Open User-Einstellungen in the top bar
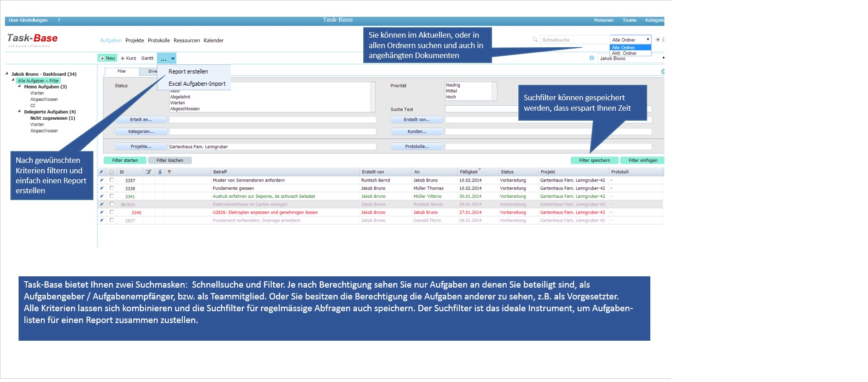Viewport: 868px width, 382px height. [28, 20]
